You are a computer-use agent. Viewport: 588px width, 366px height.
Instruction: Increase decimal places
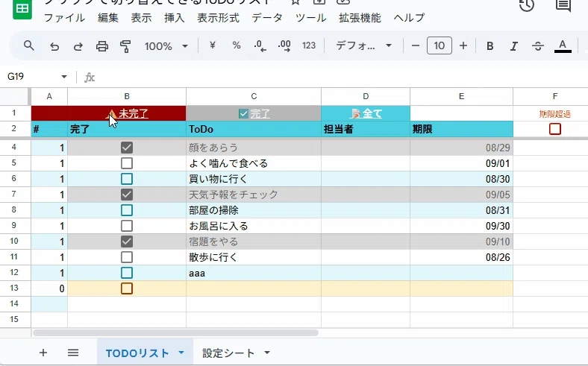click(x=284, y=46)
